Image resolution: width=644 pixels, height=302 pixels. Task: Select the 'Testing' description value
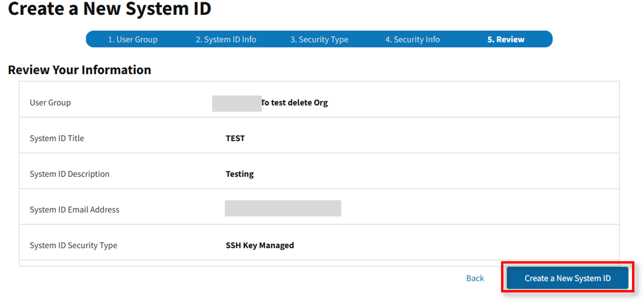tap(239, 174)
